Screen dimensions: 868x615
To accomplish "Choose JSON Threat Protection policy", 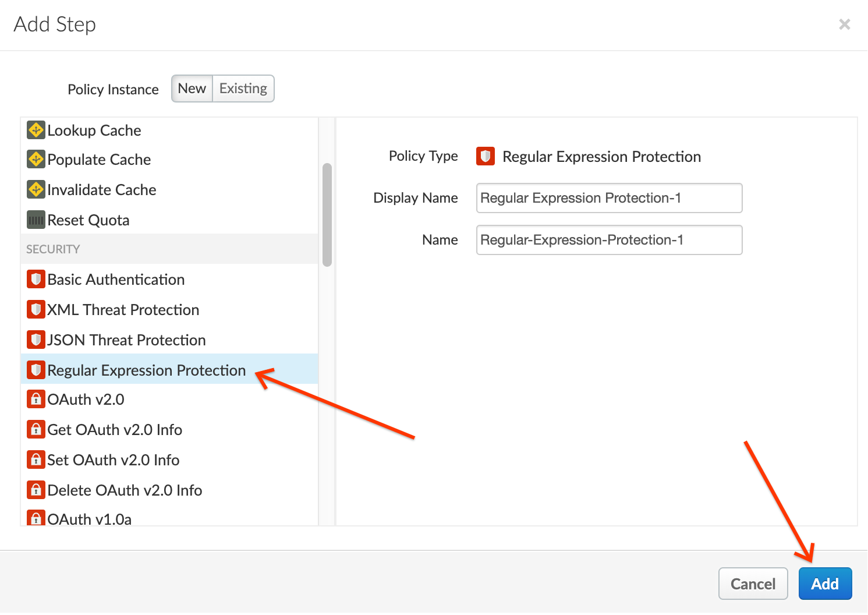I will point(126,340).
